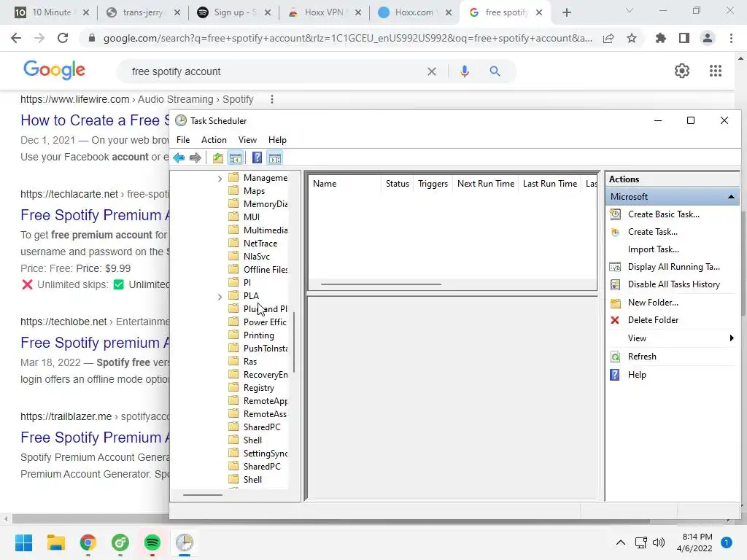Click the task list horizontal scrollbar
Screen dimensions: 747x560
click(x=381, y=284)
